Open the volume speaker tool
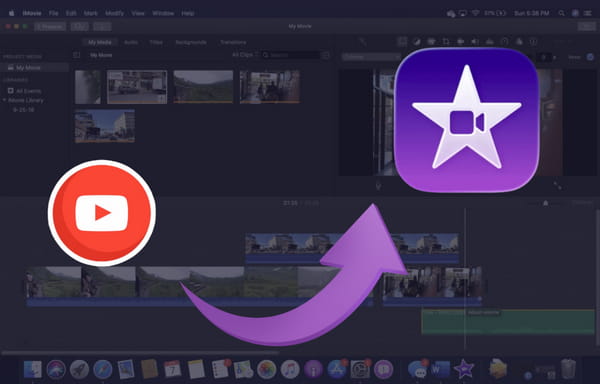This screenshot has height=384, width=600. [x=475, y=42]
